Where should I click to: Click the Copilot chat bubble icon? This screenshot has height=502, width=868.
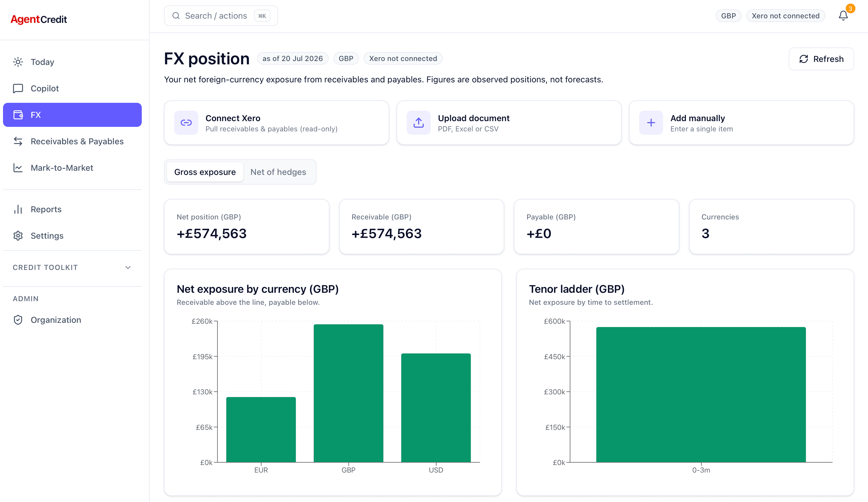point(18,88)
